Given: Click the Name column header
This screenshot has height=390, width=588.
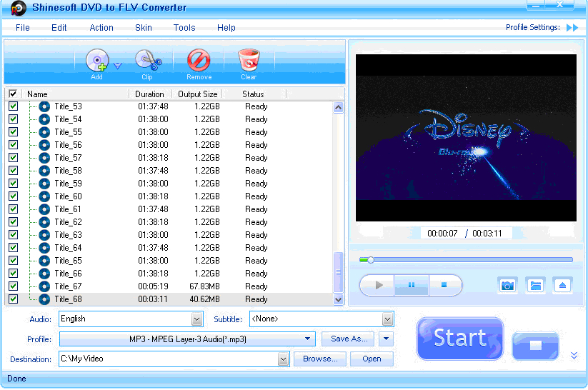Looking at the screenshot, I should pos(75,94).
